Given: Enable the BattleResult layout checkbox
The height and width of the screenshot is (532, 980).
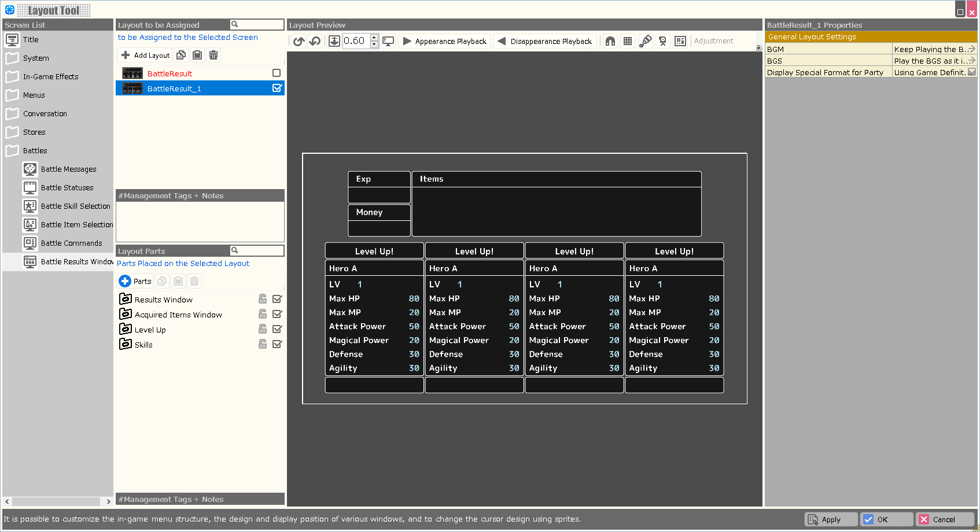Looking at the screenshot, I should tap(277, 73).
